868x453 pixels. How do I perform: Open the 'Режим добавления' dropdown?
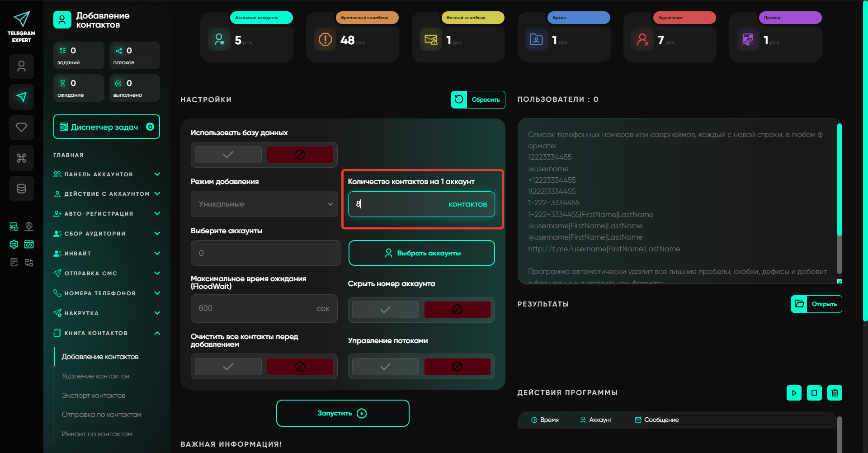[x=264, y=204]
